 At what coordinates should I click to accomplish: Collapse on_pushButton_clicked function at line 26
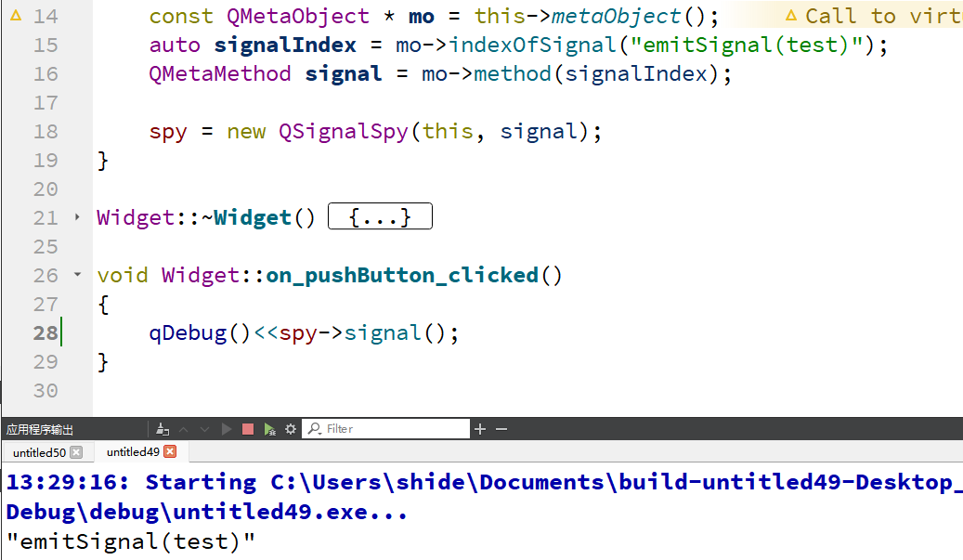point(77,275)
